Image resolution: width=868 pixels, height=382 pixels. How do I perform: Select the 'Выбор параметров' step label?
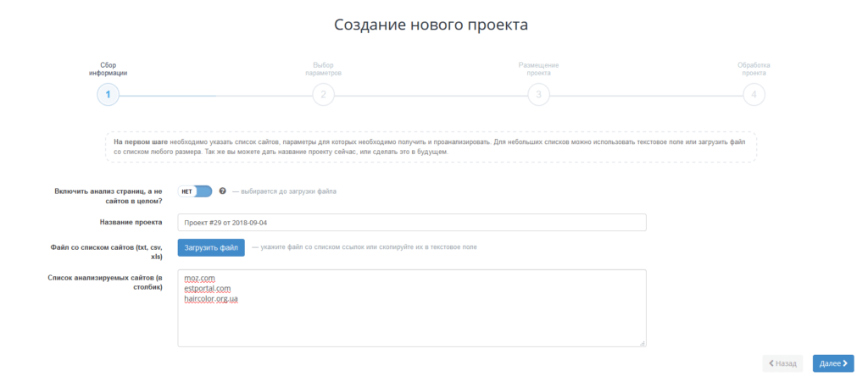pos(323,69)
